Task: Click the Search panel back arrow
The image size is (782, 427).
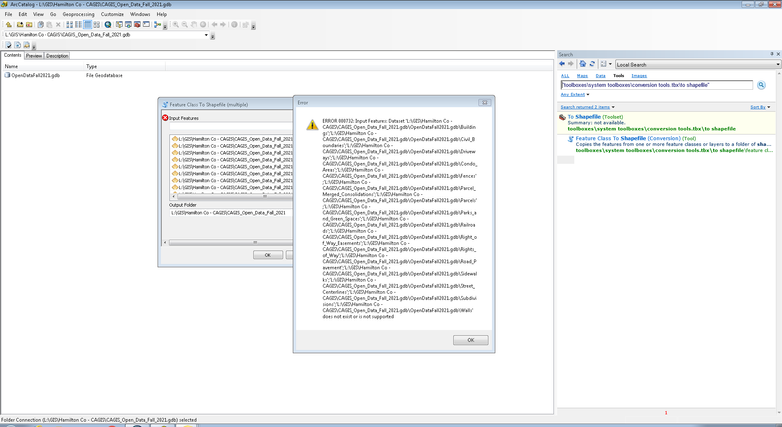Action: coord(562,64)
